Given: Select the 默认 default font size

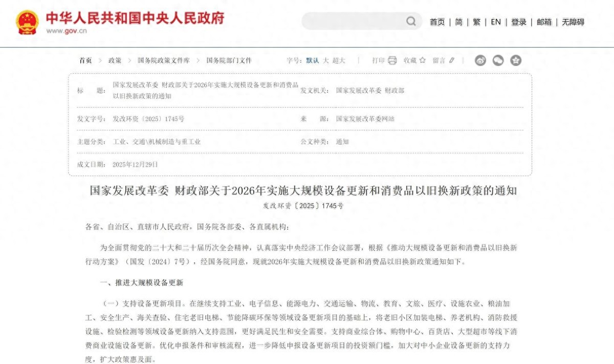Looking at the screenshot, I should 311,60.
